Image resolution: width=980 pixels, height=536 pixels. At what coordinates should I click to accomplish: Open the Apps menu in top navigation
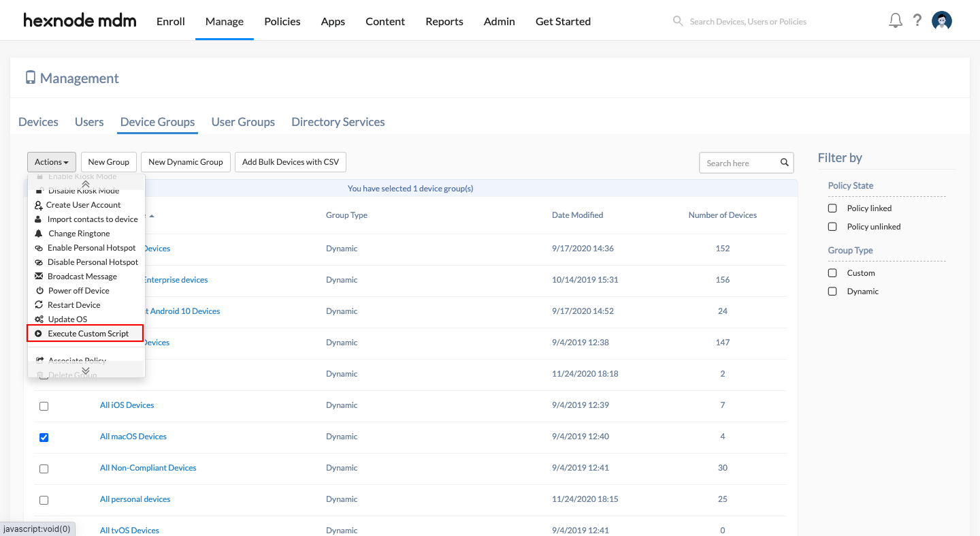(333, 21)
